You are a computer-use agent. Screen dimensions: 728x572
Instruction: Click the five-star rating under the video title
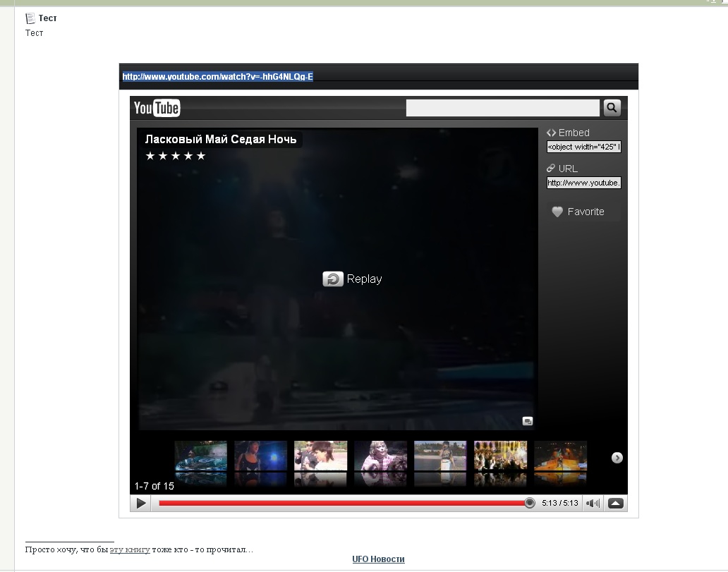[x=175, y=156]
